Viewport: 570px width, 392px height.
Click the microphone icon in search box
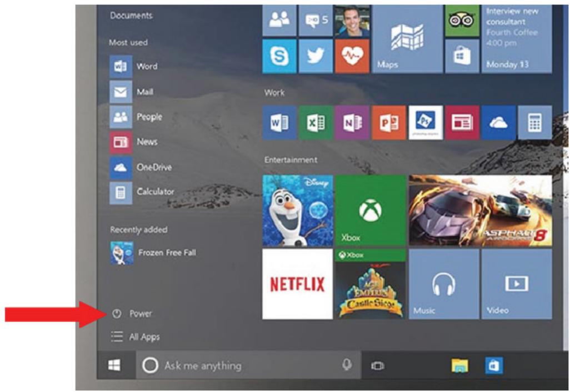click(x=347, y=365)
